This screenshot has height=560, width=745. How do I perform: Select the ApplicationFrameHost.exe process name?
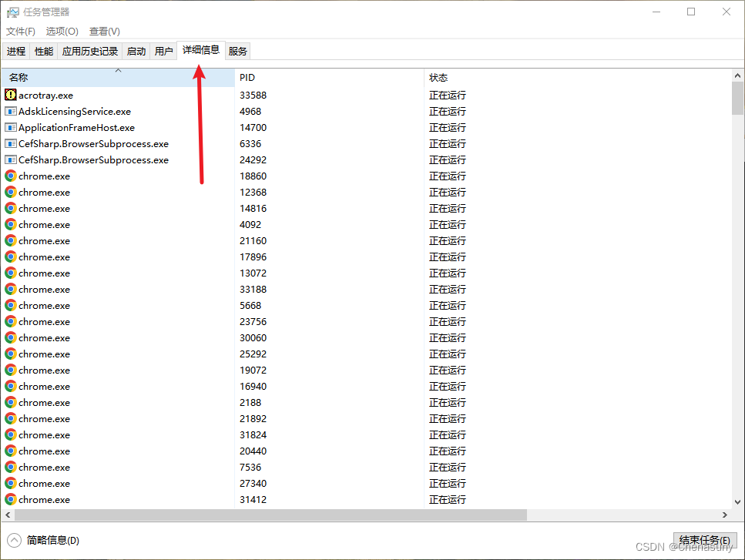pos(76,127)
